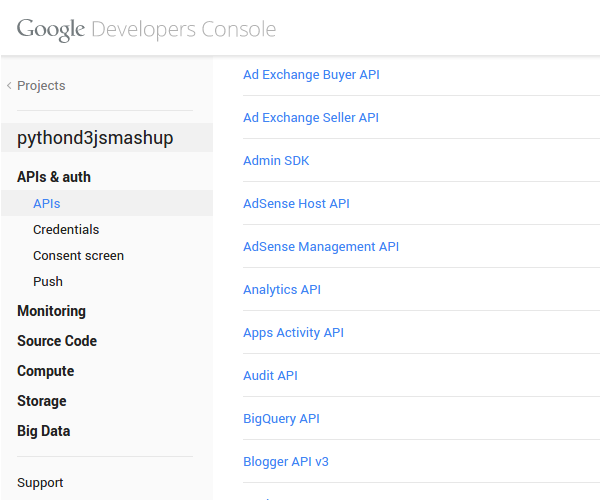Go back using the Projects chevron arrow
Image resolution: width=600 pixels, height=500 pixels.
coord(9,86)
